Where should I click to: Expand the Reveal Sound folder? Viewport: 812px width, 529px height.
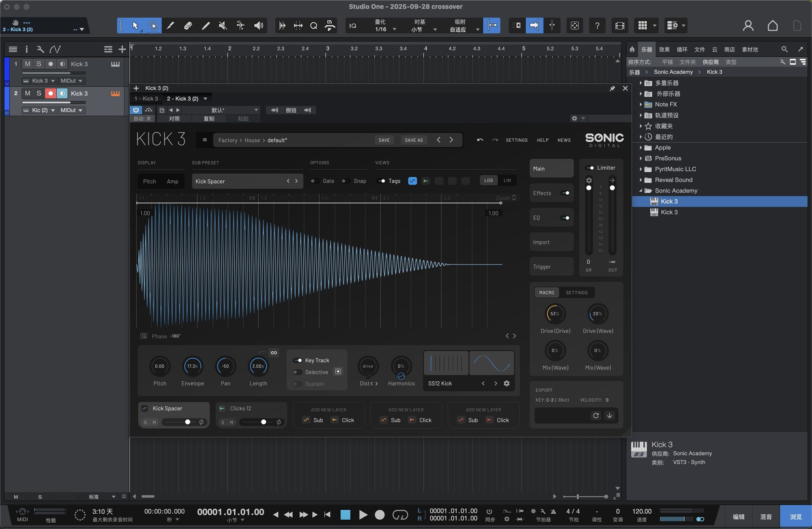[x=641, y=179]
